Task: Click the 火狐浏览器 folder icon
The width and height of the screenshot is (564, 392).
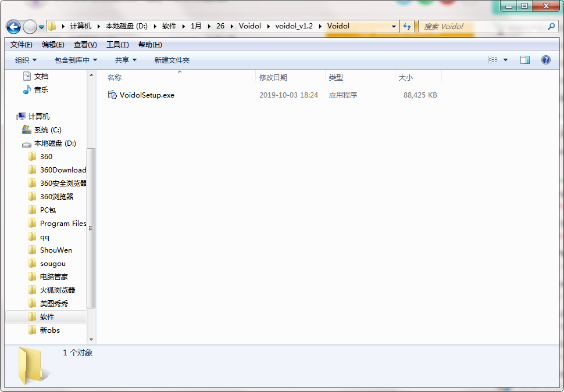Action: click(x=33, y=290)
